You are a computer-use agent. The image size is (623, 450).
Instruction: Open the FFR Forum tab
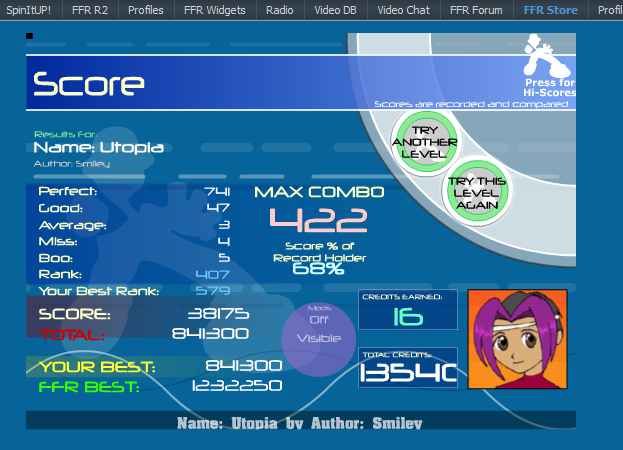tap(476, 10)
